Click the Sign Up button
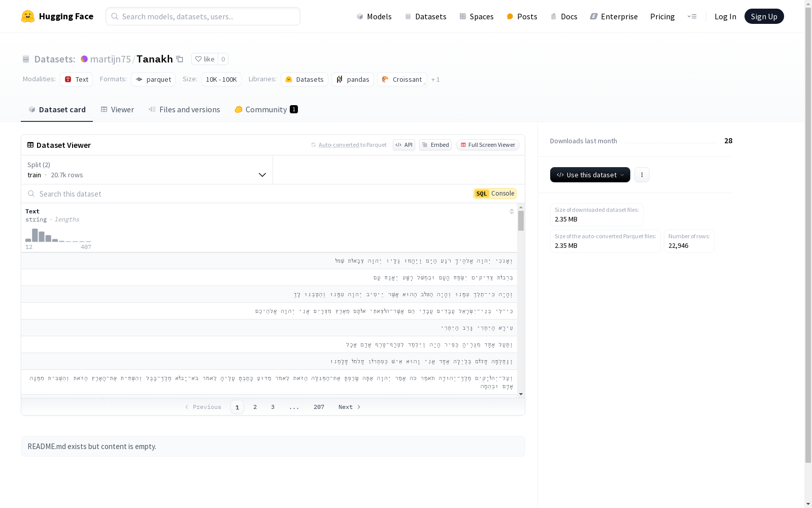The width and height of the screenshot is (812, 508). (x=764, y=16)
